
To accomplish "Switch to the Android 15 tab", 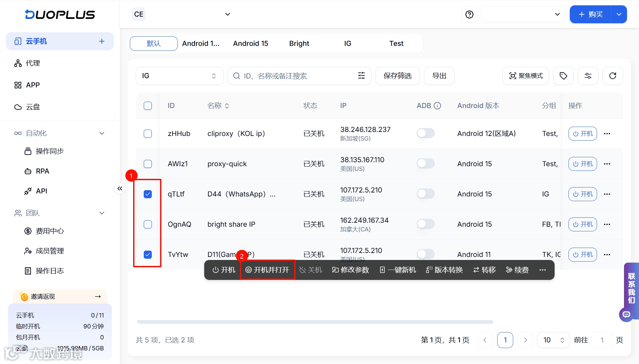I will (250, 44).
